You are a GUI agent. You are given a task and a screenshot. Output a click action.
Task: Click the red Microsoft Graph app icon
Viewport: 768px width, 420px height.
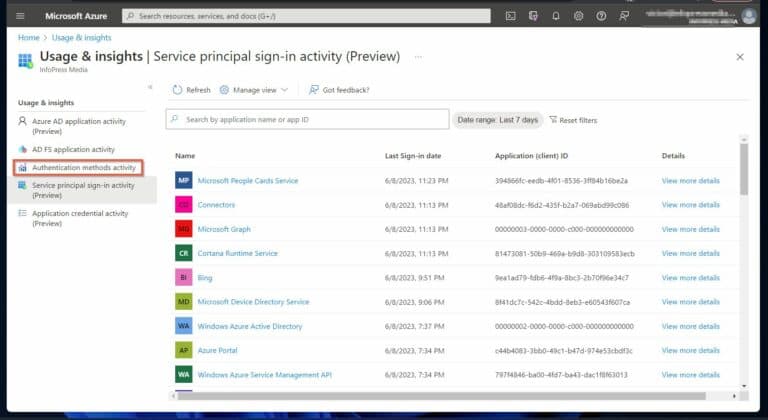(184, 229)
